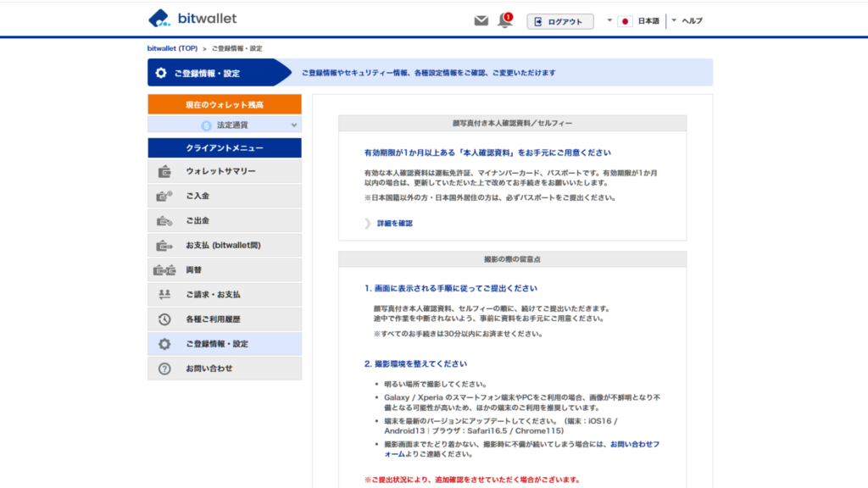Viewport: 868px width, 488px height.
Task: Expand the ヘルプ dropdown menu
Action: tap(687, 21)
